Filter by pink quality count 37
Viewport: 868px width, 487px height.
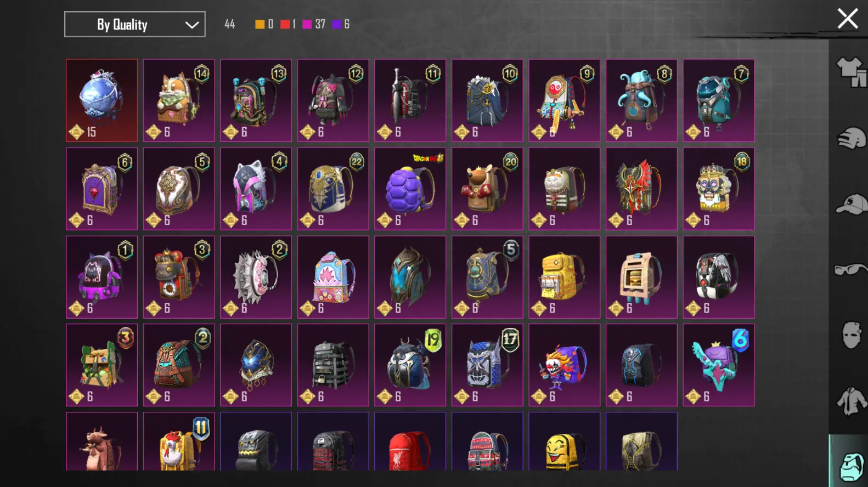314,24
